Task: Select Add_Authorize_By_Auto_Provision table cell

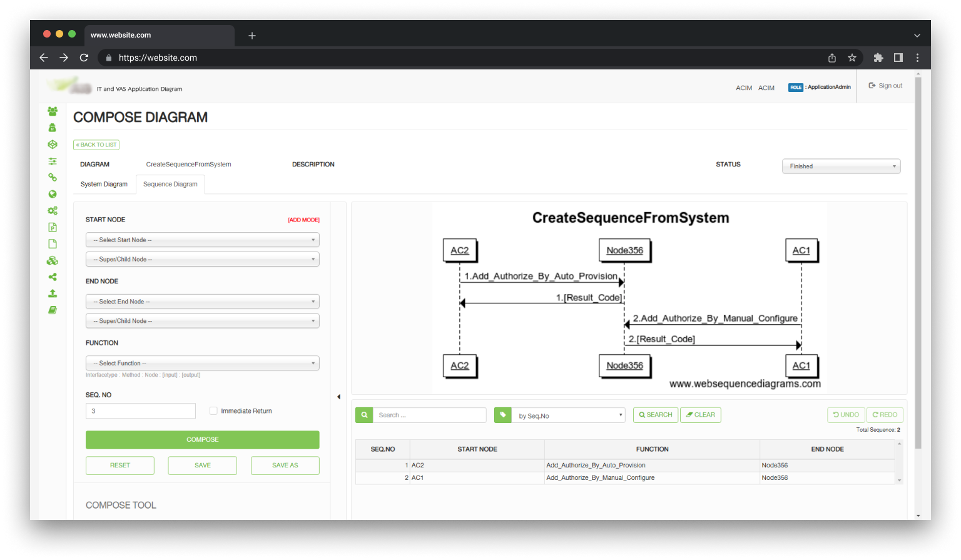Action: [x=653, y=466]
